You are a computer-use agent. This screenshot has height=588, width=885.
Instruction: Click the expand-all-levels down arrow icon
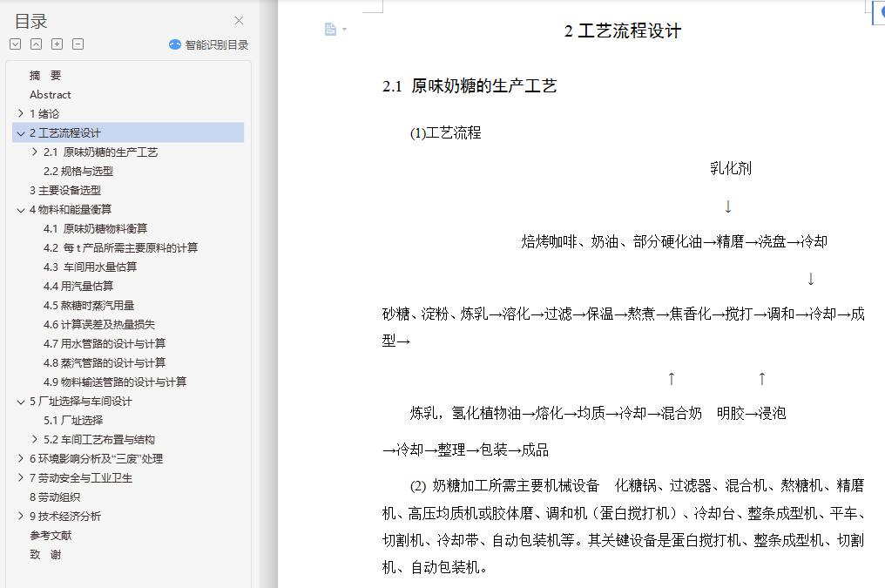point(15,44)
